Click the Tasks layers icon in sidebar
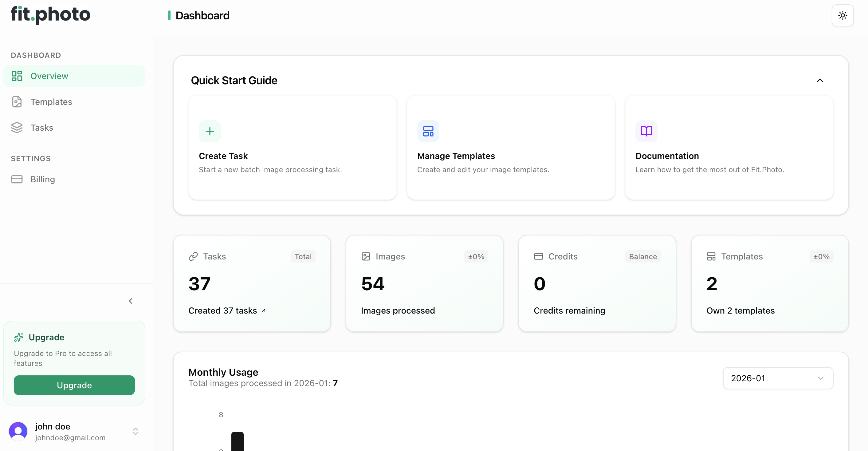This screenshot has height=451, width=868. coord(17,127)
